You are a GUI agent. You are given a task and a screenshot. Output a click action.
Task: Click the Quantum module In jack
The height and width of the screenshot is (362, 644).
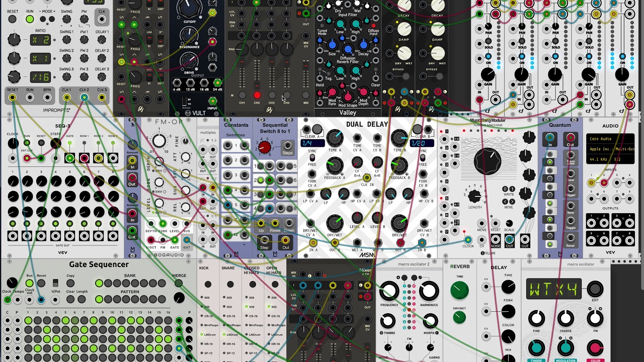[x=550, y=138]
